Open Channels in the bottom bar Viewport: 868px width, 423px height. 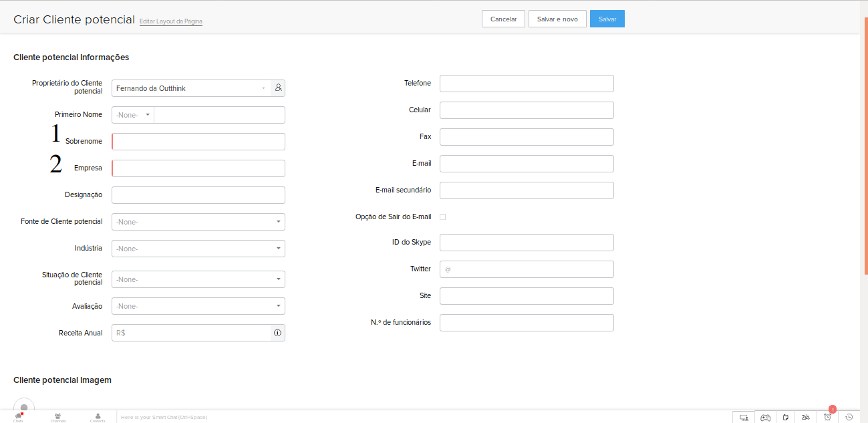click(x=58, y=417)
